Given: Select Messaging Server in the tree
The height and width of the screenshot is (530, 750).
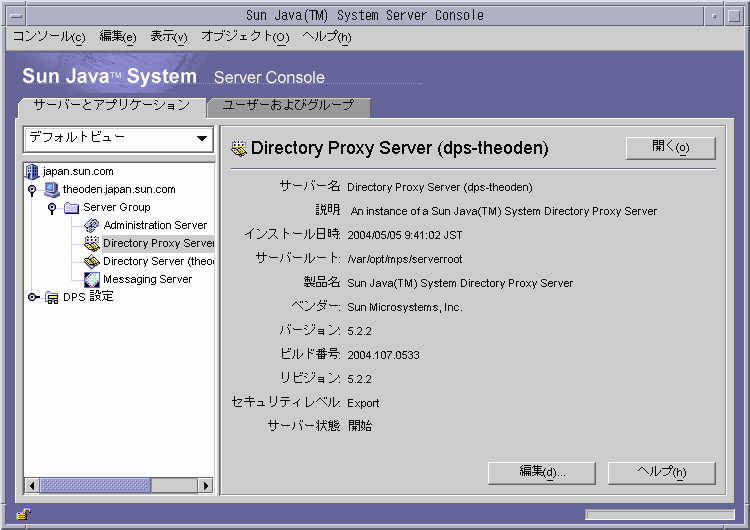Looking at the screenshot, I should 147,279.
